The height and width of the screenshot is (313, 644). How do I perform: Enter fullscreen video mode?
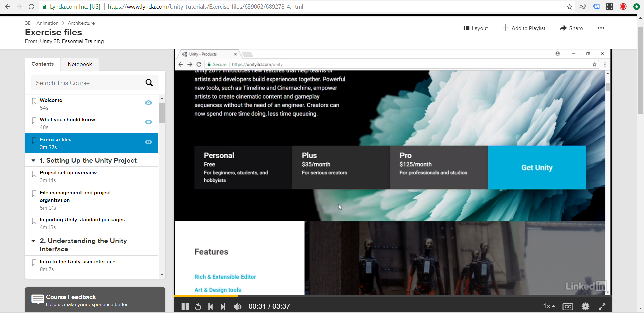click(x=602, y=306)
